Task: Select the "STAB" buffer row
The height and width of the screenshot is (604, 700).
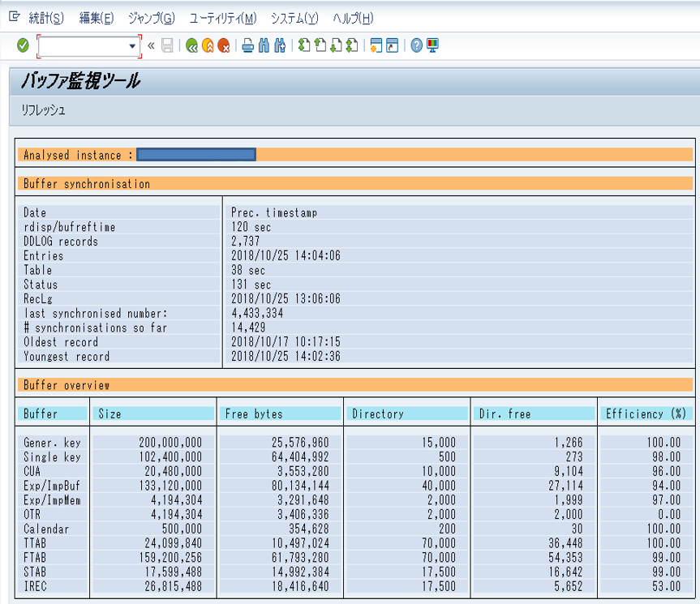Action: coord(354,572)
